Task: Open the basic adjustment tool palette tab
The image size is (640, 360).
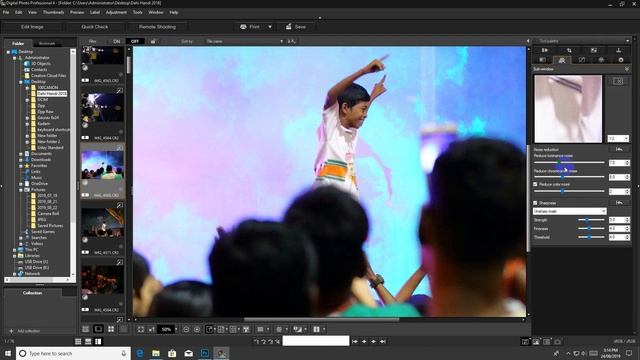Action: pos(542,60)
